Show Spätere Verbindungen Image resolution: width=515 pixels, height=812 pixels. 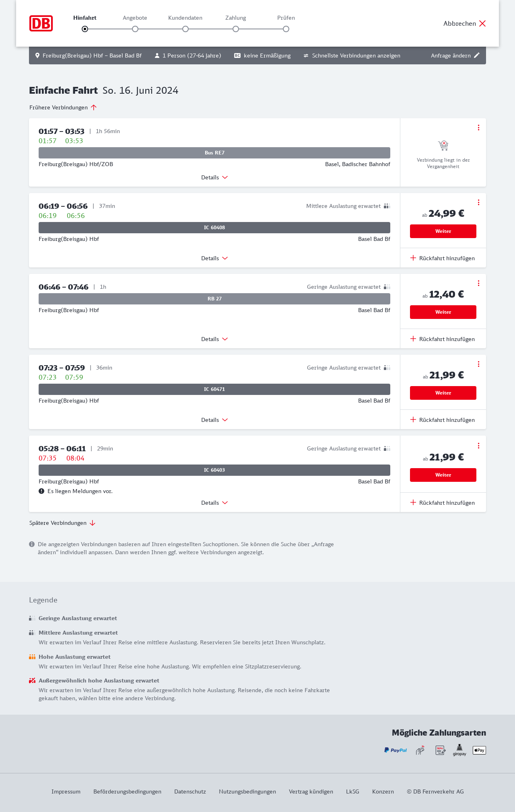[x=62, y=523]
